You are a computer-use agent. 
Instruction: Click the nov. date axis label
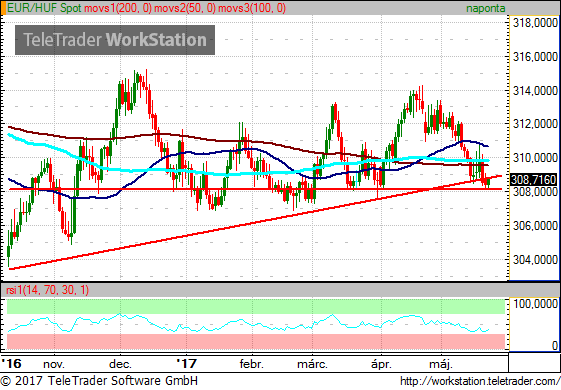(54, 364)
